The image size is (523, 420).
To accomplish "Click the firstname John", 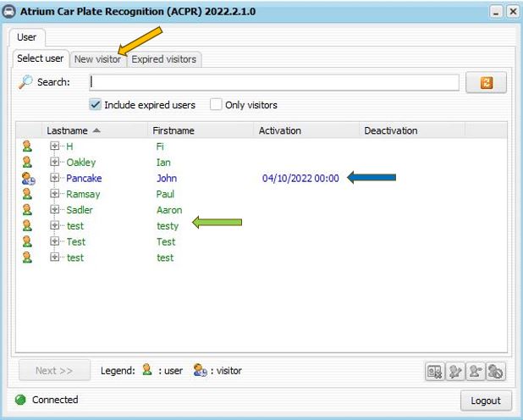I will tap(167, 179).
